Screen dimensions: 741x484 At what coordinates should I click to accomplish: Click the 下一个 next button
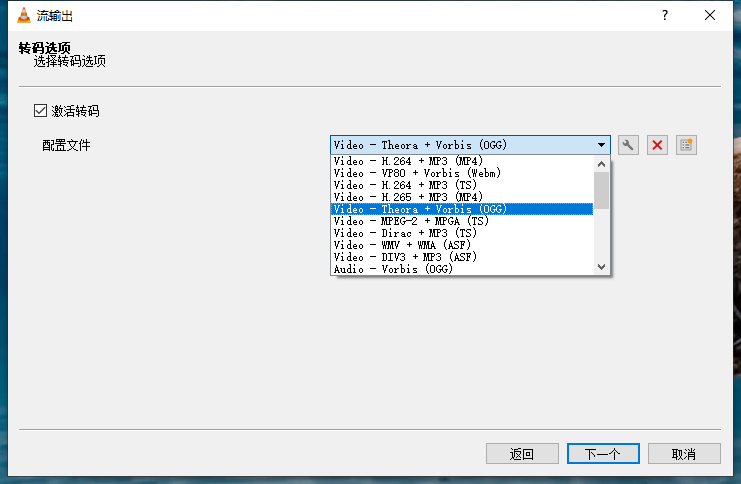coord(603,454)
